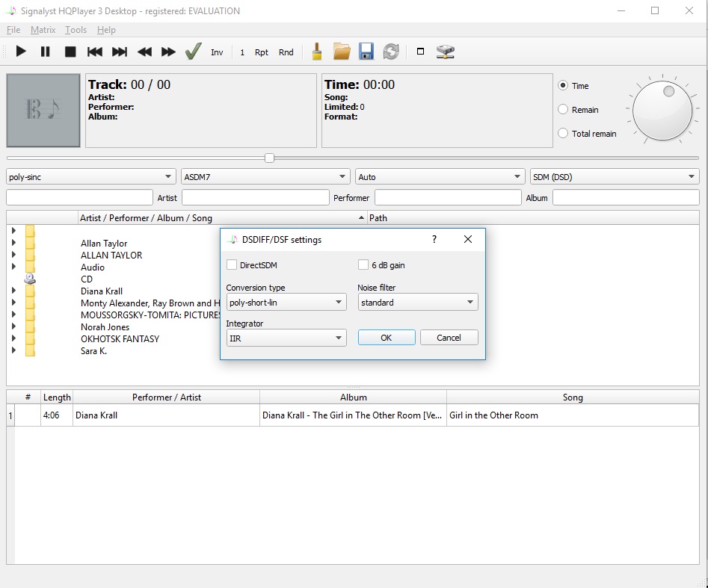Image resolution: width=708 pixels, height=588 pixels.
Task: Open the folder icon in toolbar
Action: (342, 52)
